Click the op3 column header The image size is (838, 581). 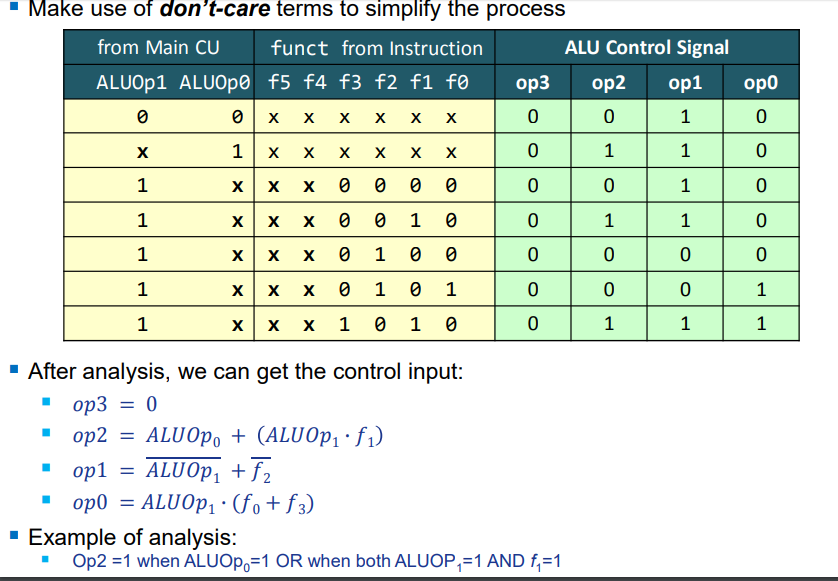tap(532, 82)
